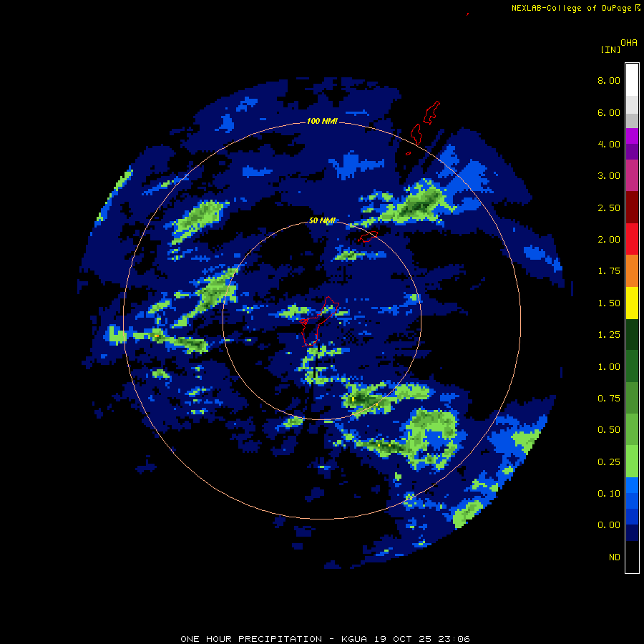Select the light green 0.25 color swatch
644x644 pixels.
pyautogui.click(x=632, y=462)
